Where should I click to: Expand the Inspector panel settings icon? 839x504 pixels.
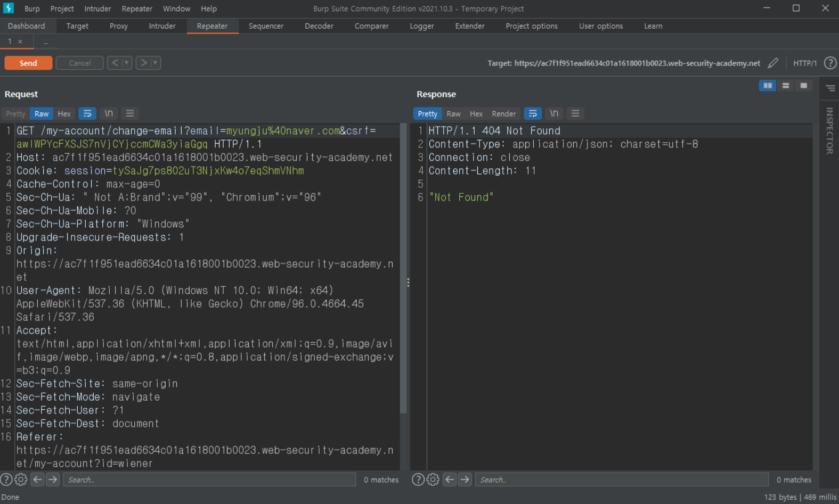[x=830, y=88]
